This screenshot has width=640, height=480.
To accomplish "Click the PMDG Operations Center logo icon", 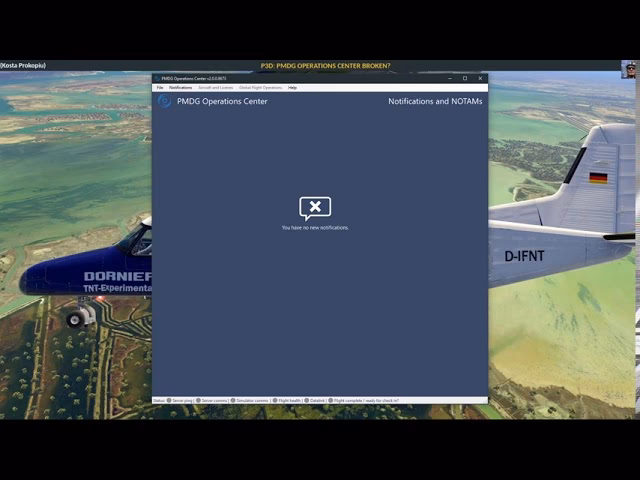I will [164, 101].
